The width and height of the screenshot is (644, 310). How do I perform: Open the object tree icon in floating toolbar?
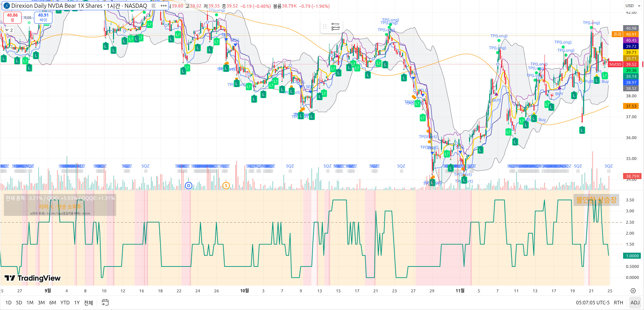point(335,27)
